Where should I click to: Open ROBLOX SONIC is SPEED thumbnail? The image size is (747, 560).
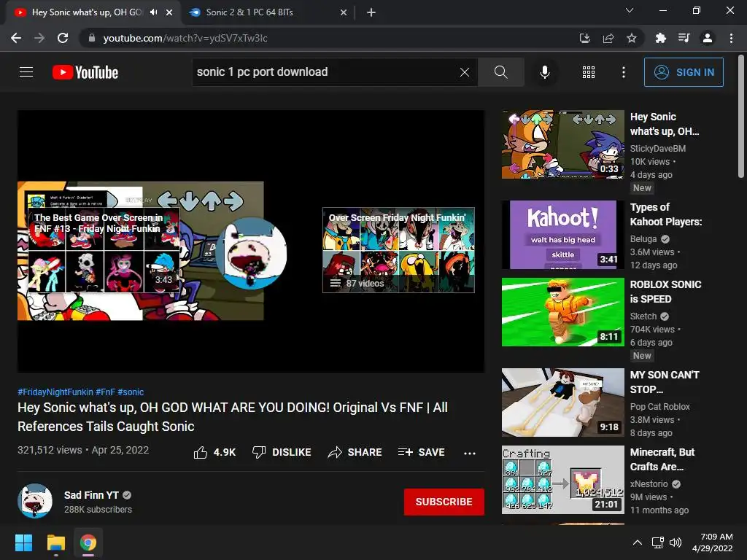point(562,312)
